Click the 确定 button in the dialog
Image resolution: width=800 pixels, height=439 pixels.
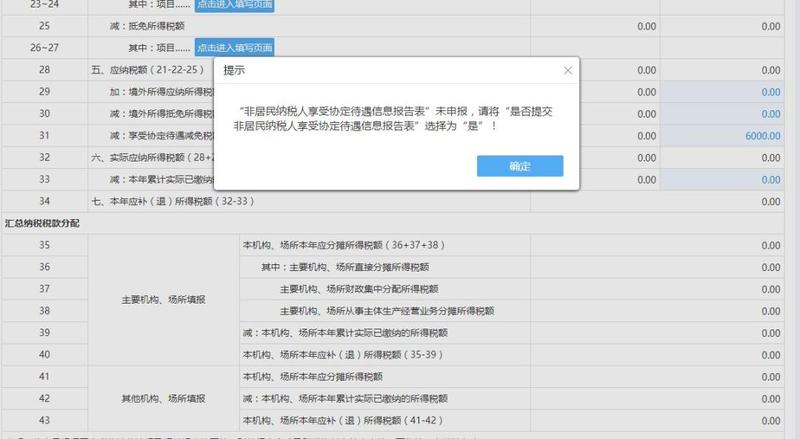coord(520,166)
